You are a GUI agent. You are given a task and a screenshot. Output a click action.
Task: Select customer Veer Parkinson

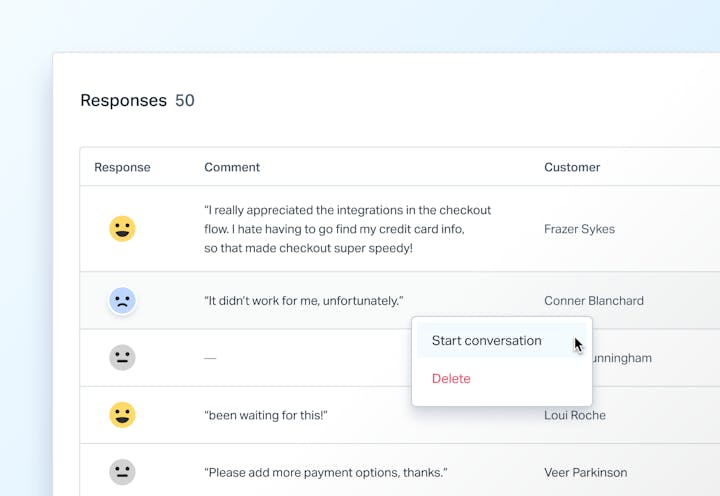(x=586, y=472)
